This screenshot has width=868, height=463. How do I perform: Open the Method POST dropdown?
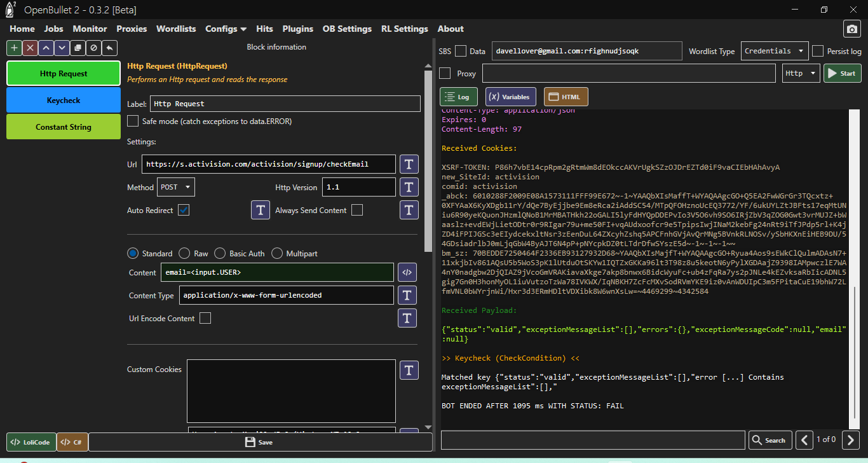tap(176, 187)
